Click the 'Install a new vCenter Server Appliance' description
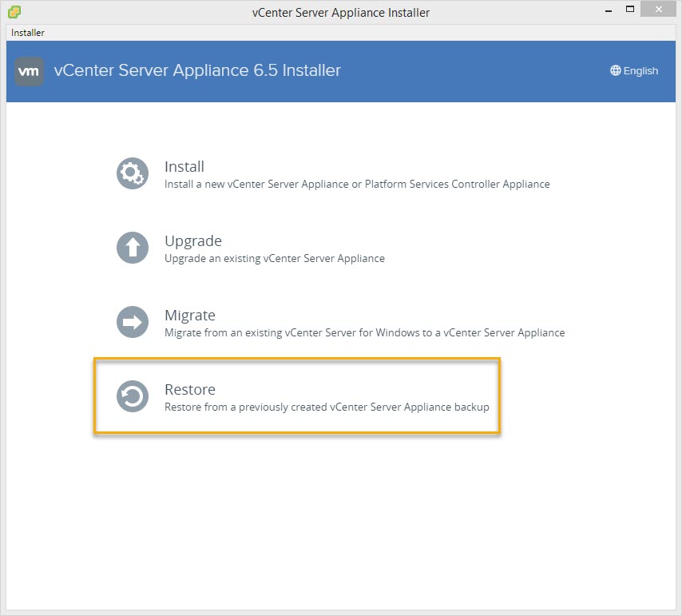 pyautogui.click(x=357, y=184)
